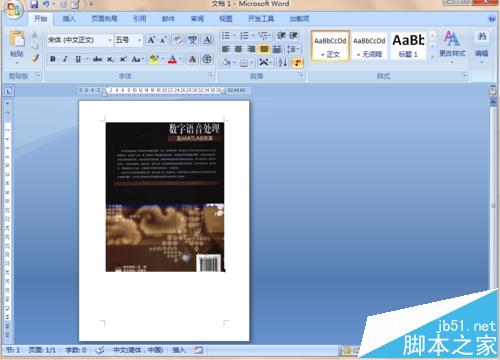Viewport: 500px width, 360px height.
Task: Select the Format Painter brush icon
Action: [x=35, y=59]
